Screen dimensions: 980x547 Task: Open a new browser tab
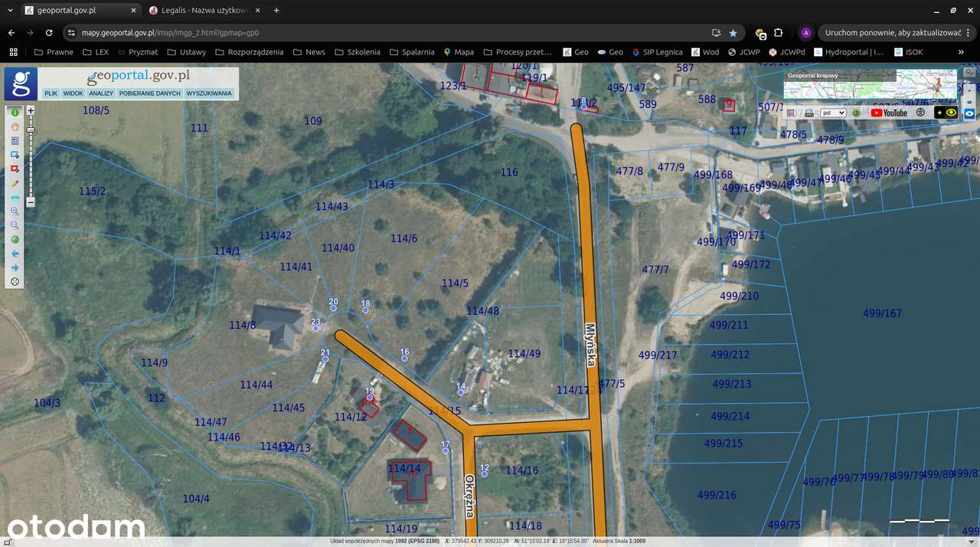click(276, 11)
